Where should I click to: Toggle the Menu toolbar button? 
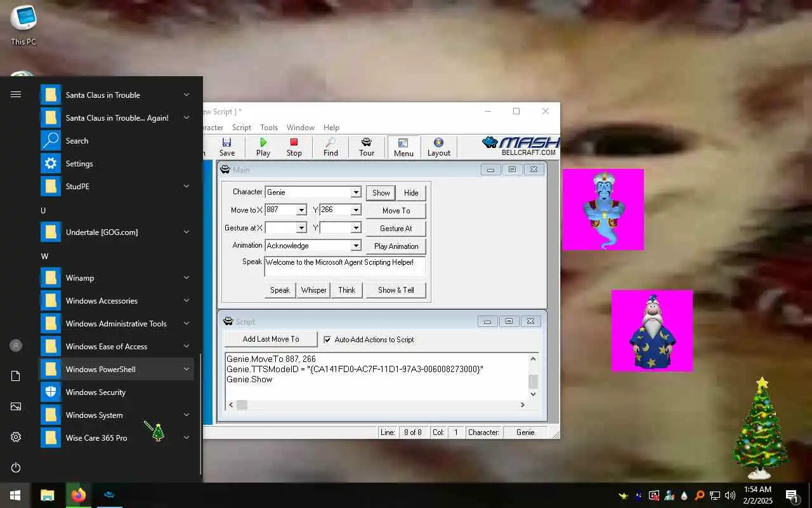(x=403, y=147)
